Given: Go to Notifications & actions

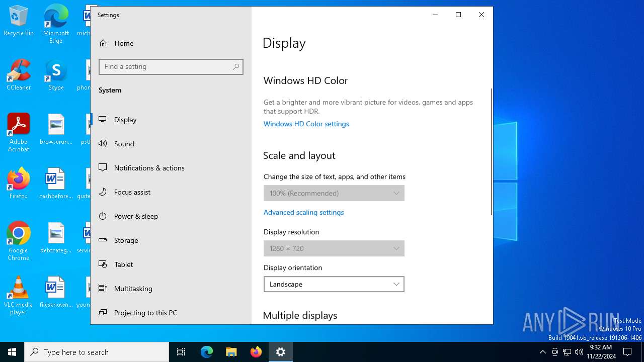Looking at the screenshot, I should pyautogui.click(x=171, y=168).
